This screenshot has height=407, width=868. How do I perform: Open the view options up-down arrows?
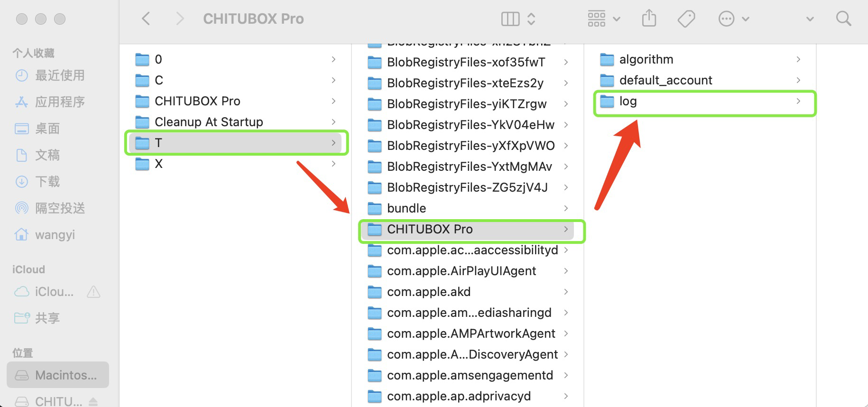[x=531, y=19]
